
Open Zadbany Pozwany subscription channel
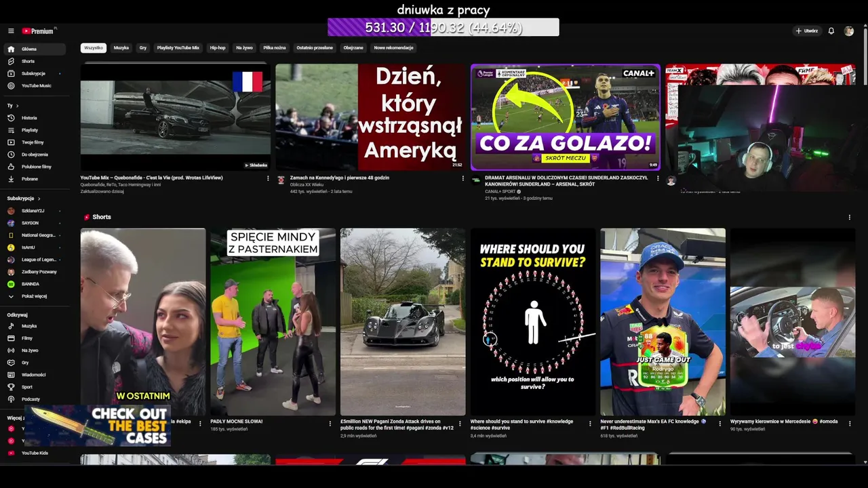pos(35,272)
